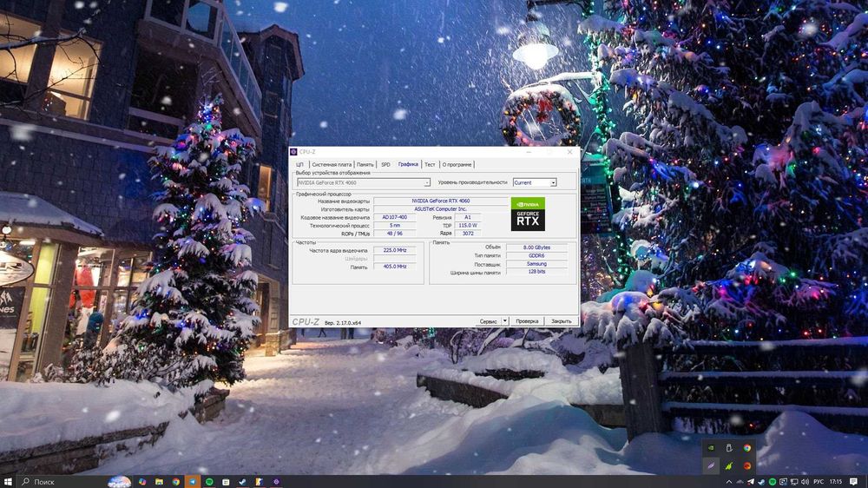This screenshot has height=488, width=868.
Task: Click the NVIDIA GeForce RTX logo image
Action: pos(528,214)
